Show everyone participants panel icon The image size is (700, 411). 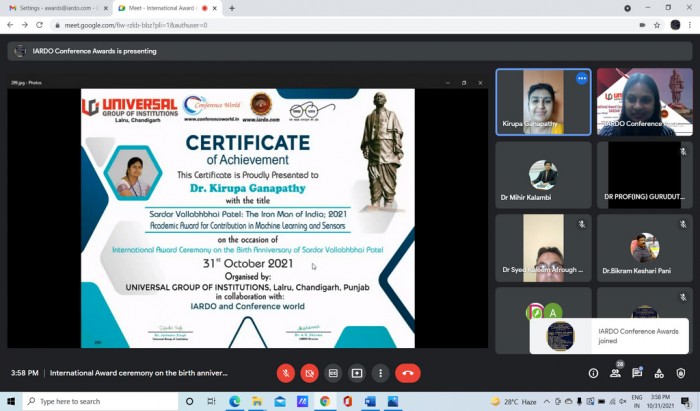pyautogui.click(x=615, y=373)
